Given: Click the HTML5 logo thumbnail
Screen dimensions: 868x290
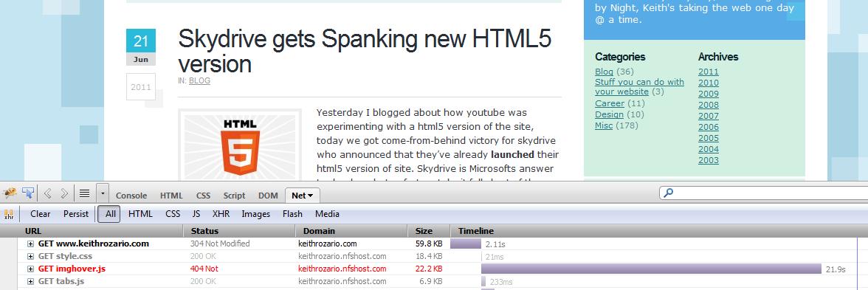Looking at the screenshot, I should pos(240,145).
